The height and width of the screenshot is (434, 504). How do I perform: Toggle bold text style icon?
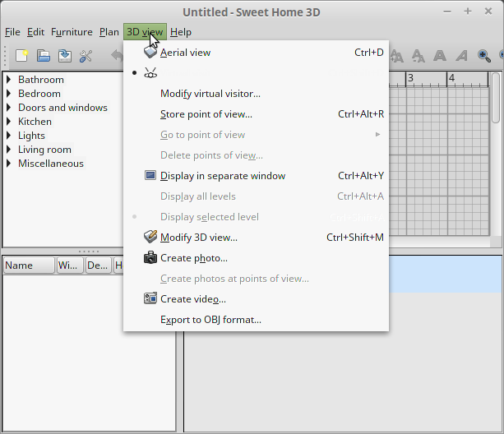tap(440, 56)
